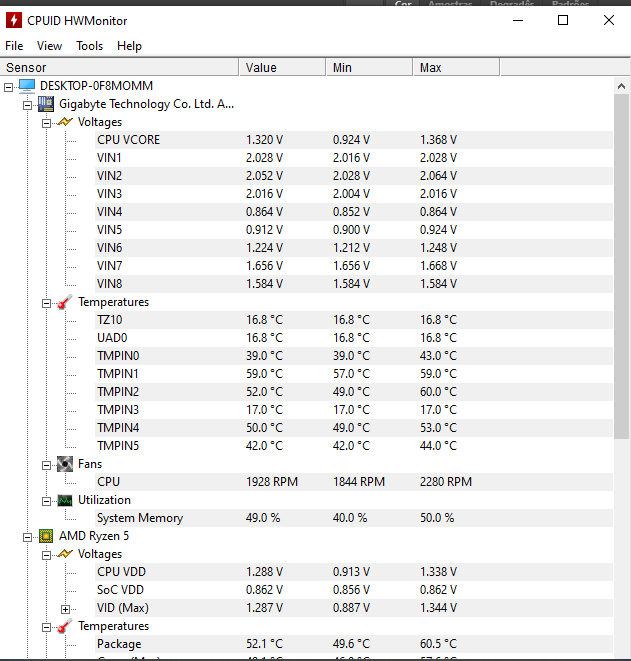The height and width of the screenshot is (661, 631).
Task: Click the Gigabyte motherboard icon
Action: click(x=46, y=104)
